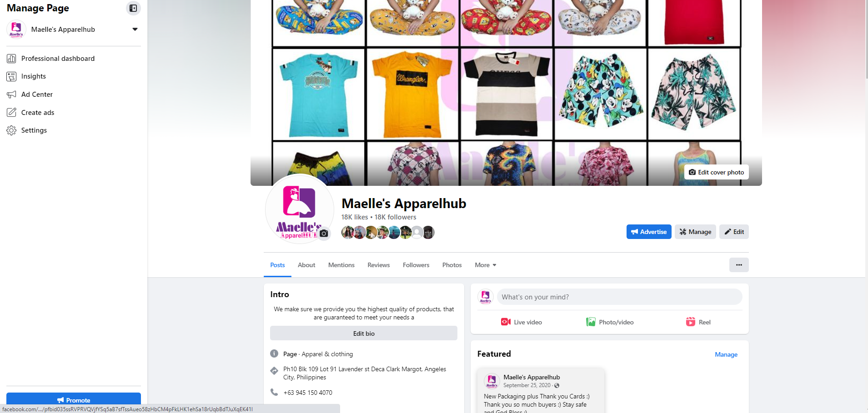868x413 pixels.
Task: Click Edit cover photo button
Action: pos(717,172)
